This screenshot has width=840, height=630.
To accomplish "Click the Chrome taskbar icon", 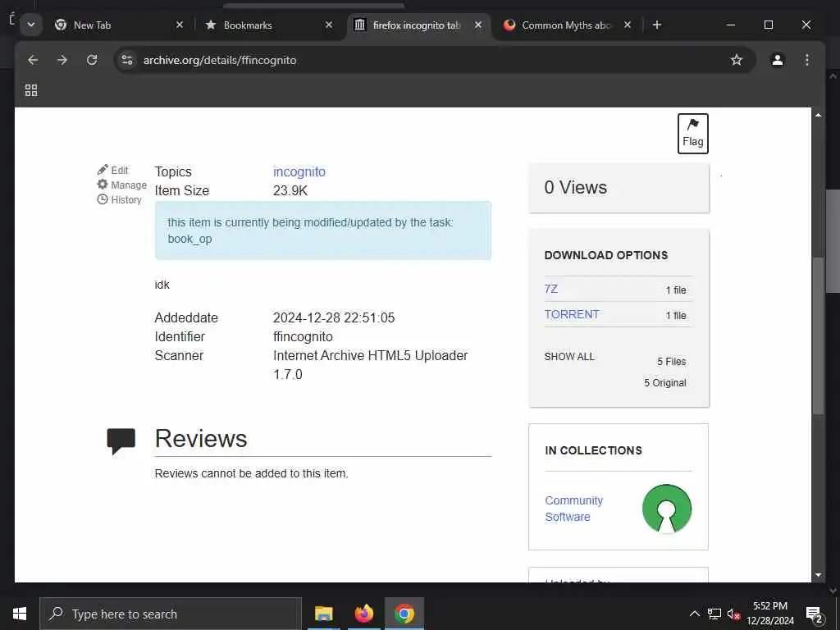I will (x=404, y=614).
